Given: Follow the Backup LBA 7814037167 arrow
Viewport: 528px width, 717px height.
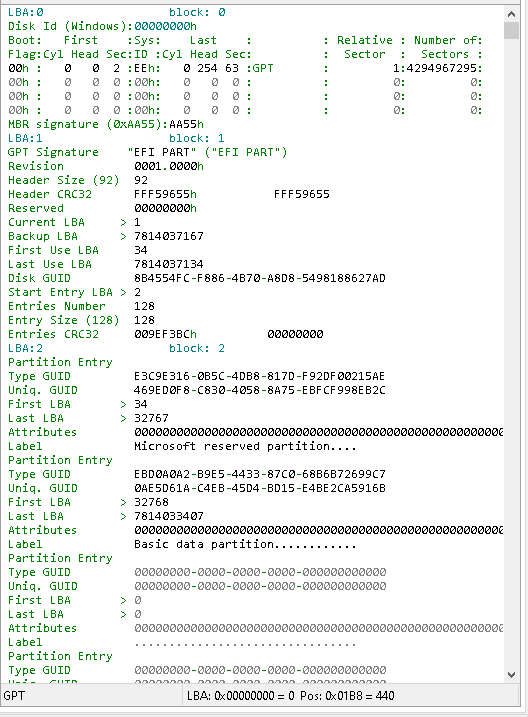Looking at the screenshot, I should [x=123, y=236].
